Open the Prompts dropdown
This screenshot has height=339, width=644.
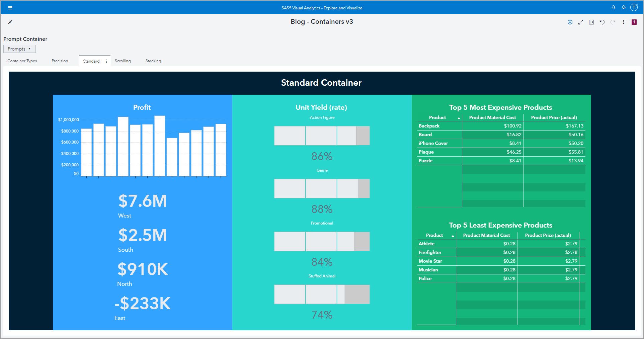click(x=19, y=49)
